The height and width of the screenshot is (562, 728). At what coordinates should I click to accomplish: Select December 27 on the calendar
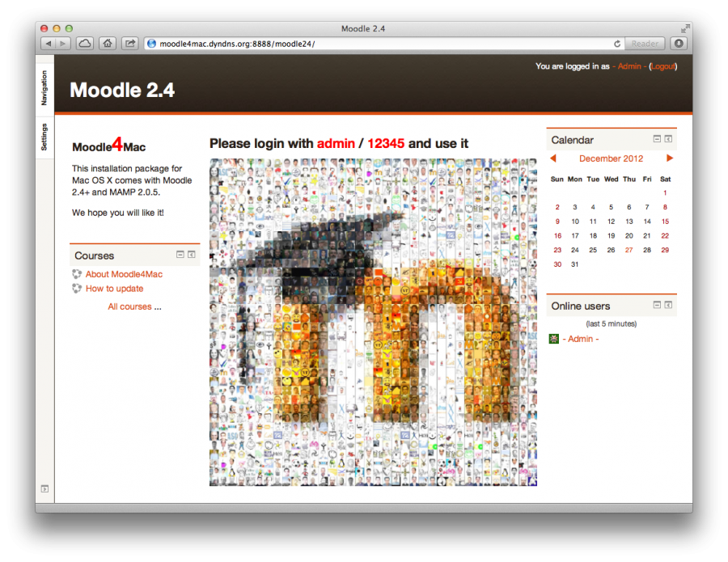(629, 250)
